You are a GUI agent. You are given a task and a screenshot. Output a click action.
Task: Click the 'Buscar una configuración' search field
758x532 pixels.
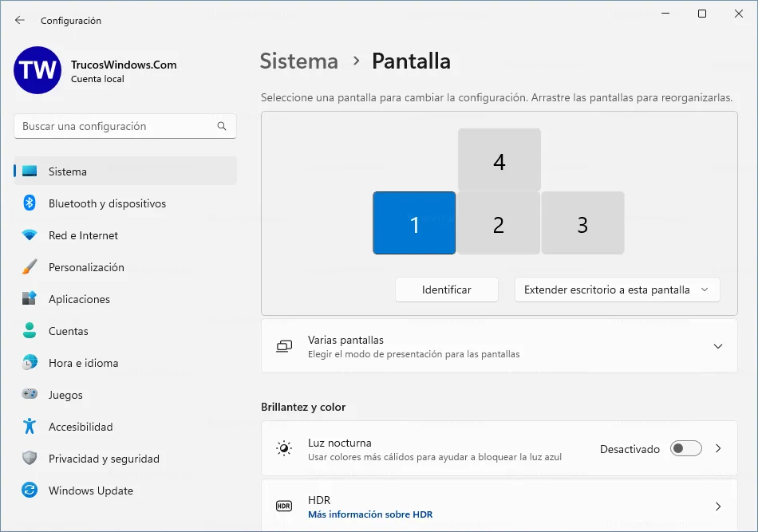click(x=124, y=126)
